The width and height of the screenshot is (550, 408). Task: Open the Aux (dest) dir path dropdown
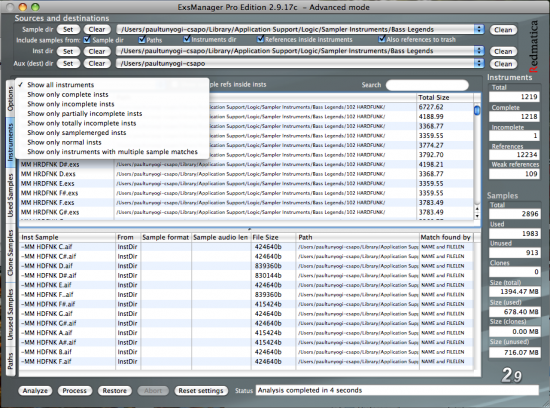[x=479, y=63]
